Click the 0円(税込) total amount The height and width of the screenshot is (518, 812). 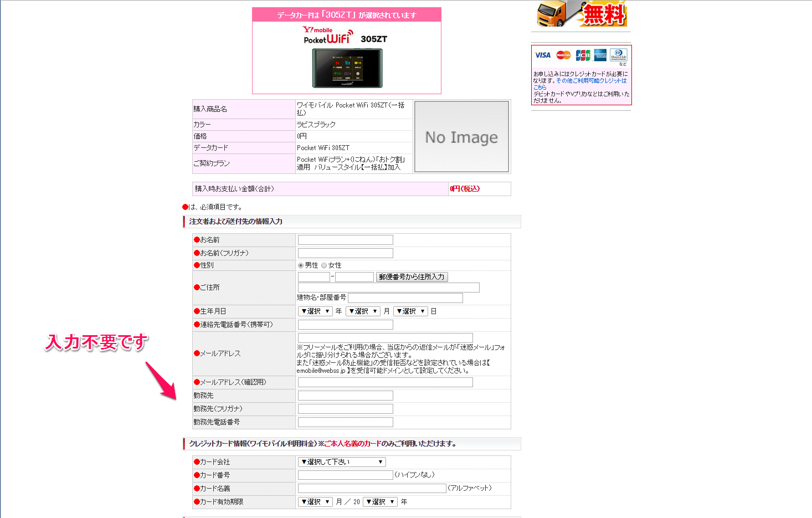click(x=465, y=189)
